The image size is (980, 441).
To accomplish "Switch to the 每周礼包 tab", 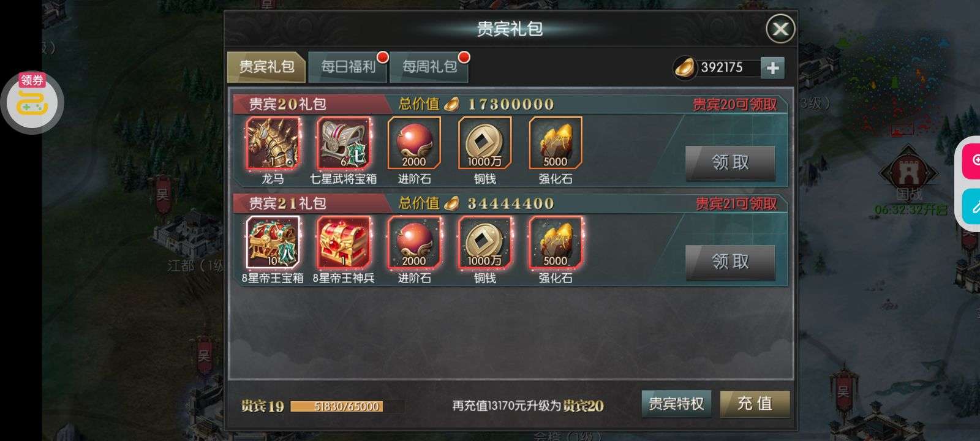I will (429, 66).
